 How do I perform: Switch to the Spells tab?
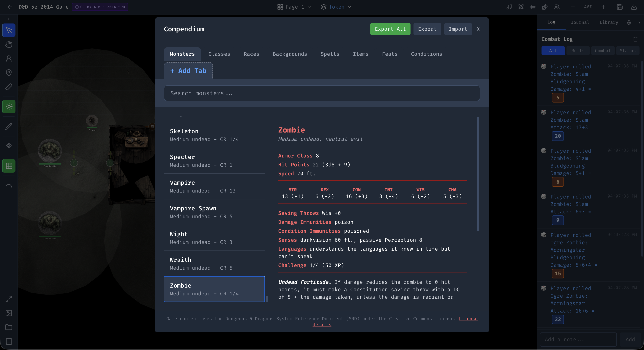pyautogui.click(x=330, y=54)
